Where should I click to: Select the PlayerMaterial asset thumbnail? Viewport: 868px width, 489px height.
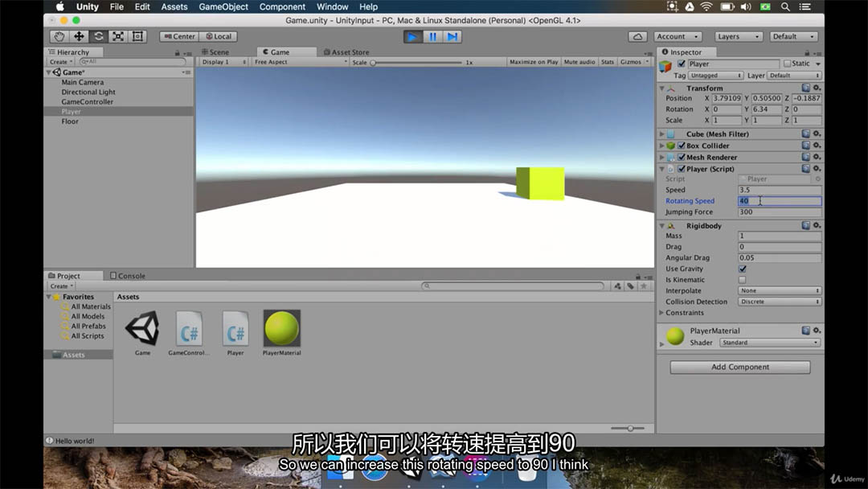pyautogui.click(x=281, y=328)
